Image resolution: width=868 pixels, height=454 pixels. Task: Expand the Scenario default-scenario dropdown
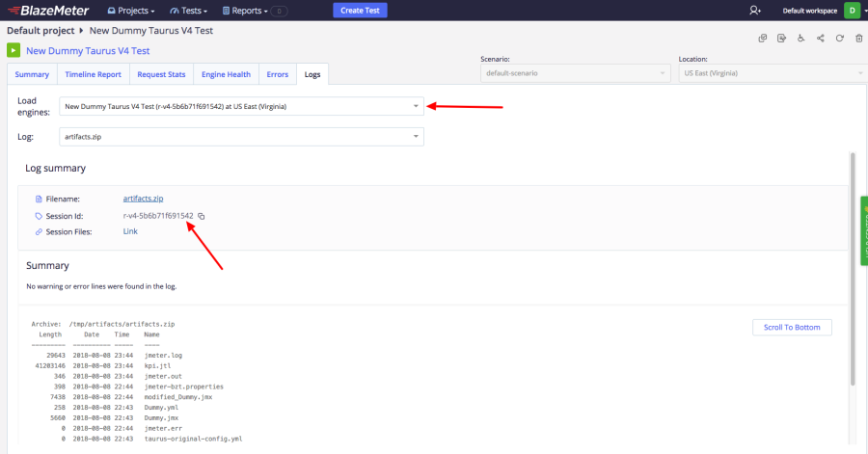575,73
